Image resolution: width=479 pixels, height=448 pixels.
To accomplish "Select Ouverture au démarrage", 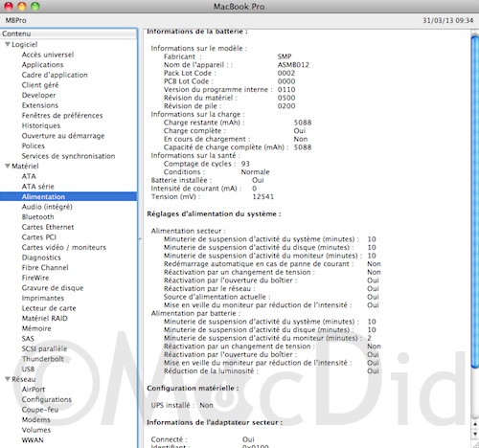I will [63, 136].
